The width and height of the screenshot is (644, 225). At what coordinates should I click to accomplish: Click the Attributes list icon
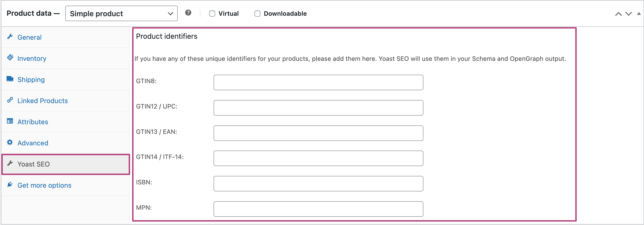10,121
